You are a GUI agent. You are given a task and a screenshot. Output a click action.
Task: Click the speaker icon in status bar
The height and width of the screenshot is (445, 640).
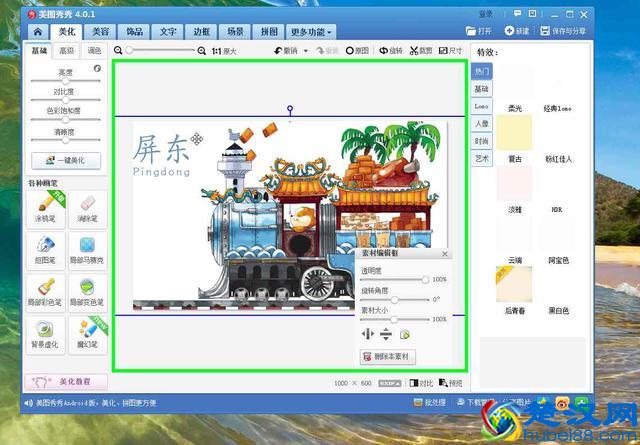(x=28, y=403)
